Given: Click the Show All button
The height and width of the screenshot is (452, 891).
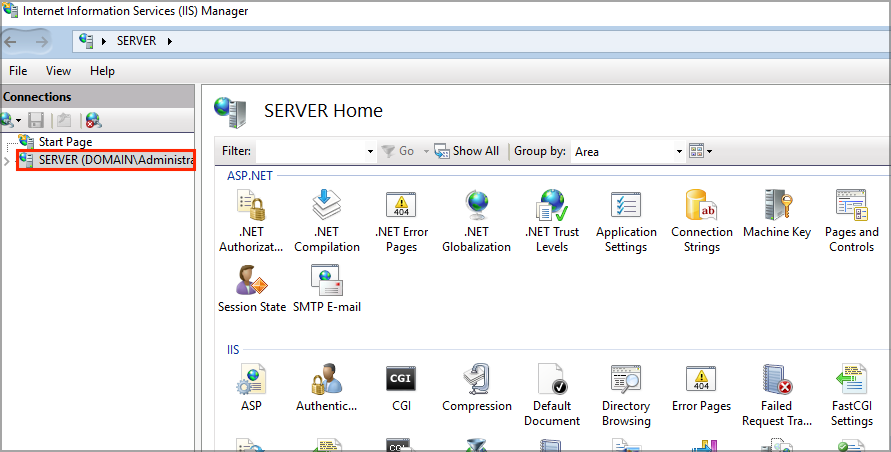Looking at the screenshot, I should (x=467, y=151).
